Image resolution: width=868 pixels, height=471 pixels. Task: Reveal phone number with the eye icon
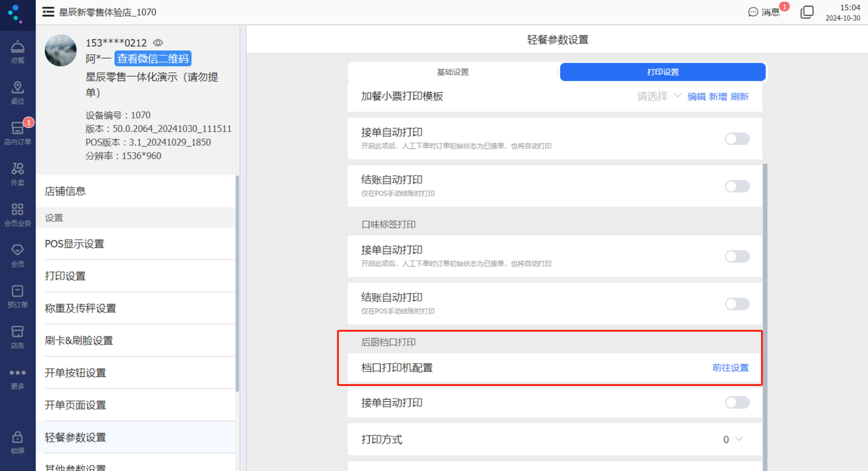(x=158, y=43)
